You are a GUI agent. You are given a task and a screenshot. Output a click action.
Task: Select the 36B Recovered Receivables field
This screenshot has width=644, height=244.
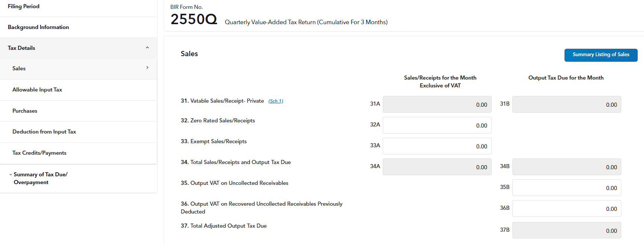click(566, 209)
